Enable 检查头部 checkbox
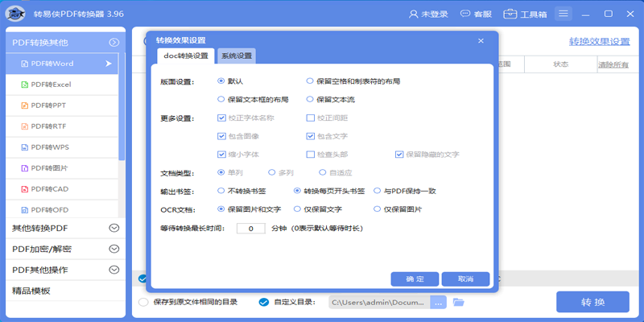The height and width of the screenshot is (322, 644). click(311, 155)
